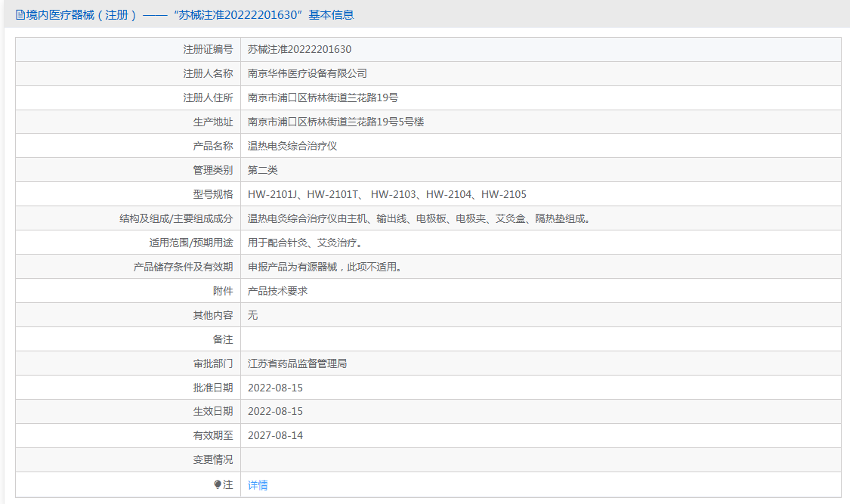Click the 型号规格 label
The height and width of the screenshot is (504, 850).
pyautogui.click(x=213, y=194)
